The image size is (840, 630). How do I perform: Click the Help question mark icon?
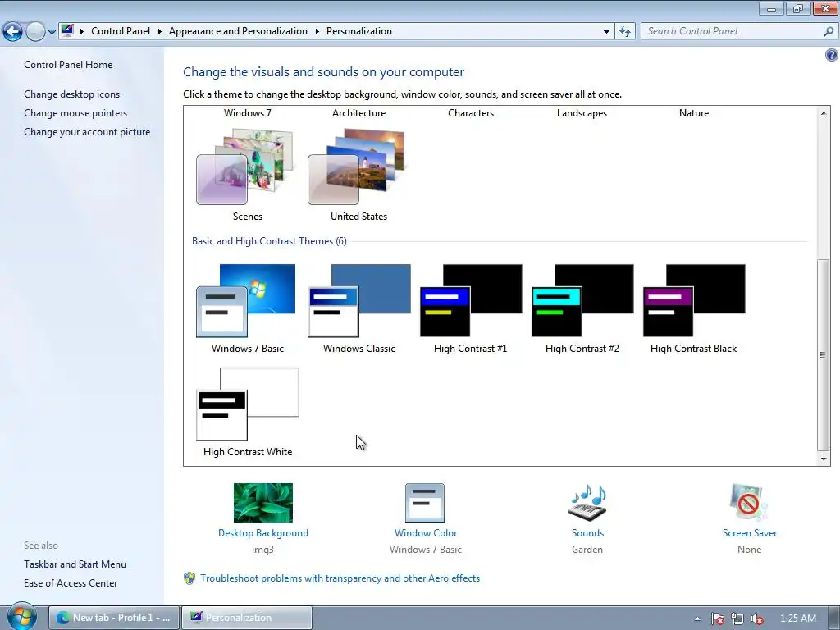coord(832,55)
